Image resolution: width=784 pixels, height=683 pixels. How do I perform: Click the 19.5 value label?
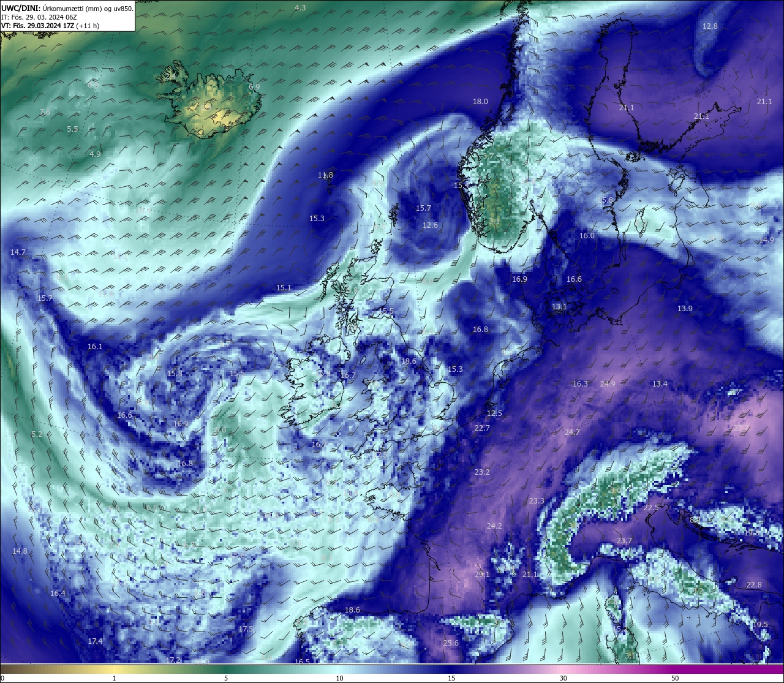760,625
